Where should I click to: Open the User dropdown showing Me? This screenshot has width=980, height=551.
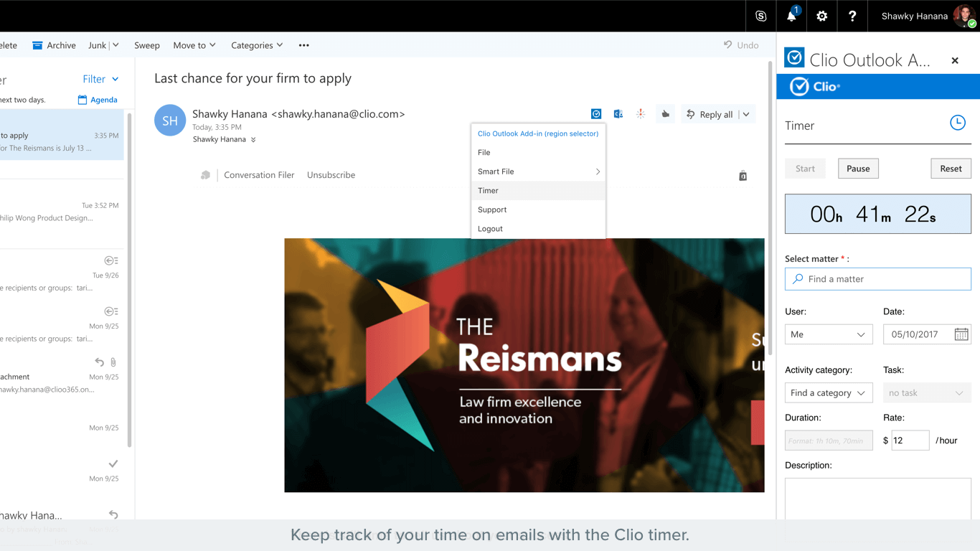(x=829, y=334)
